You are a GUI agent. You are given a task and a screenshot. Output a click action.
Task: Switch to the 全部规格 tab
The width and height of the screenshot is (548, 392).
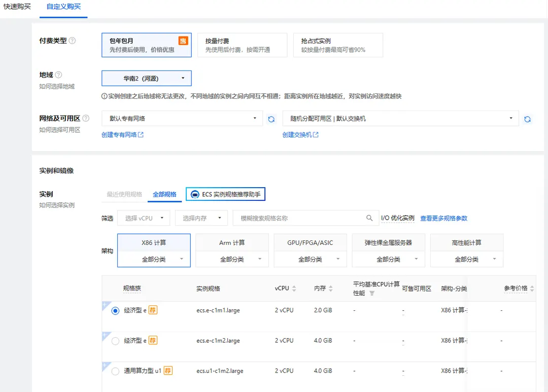tap(164, 194)
